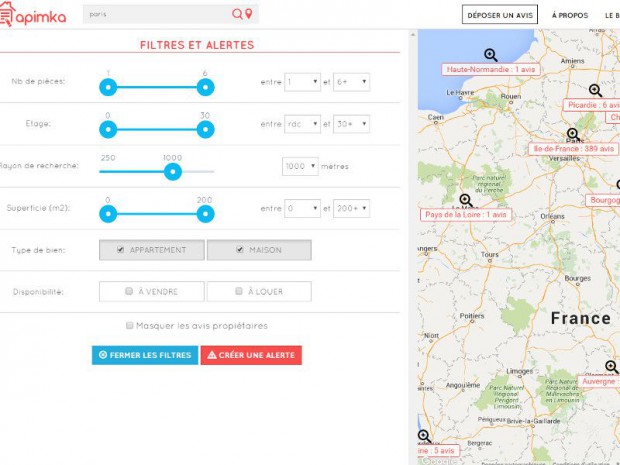Open minimum Nb de pièces dropdown
Screen dimensions: 620x465
click(302, 82)
